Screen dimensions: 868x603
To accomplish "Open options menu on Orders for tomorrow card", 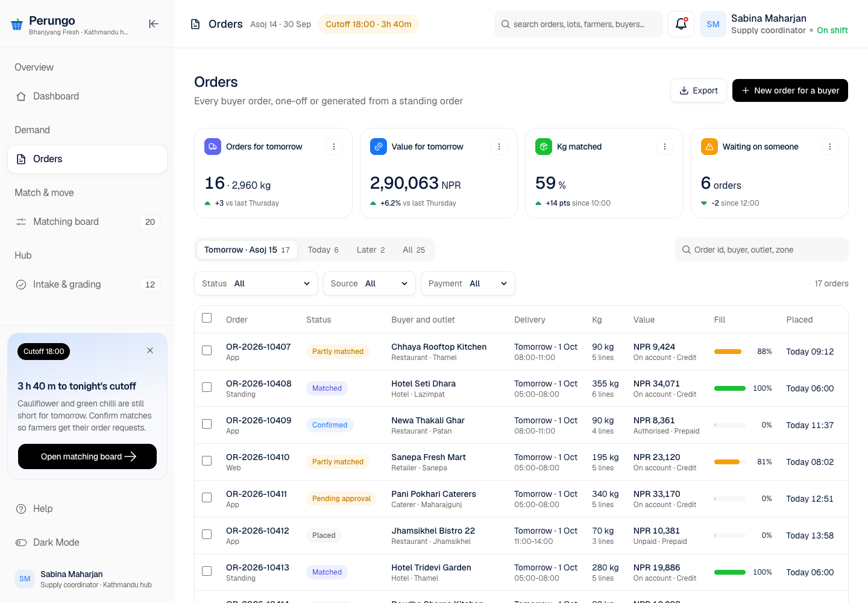I will 334,147.
